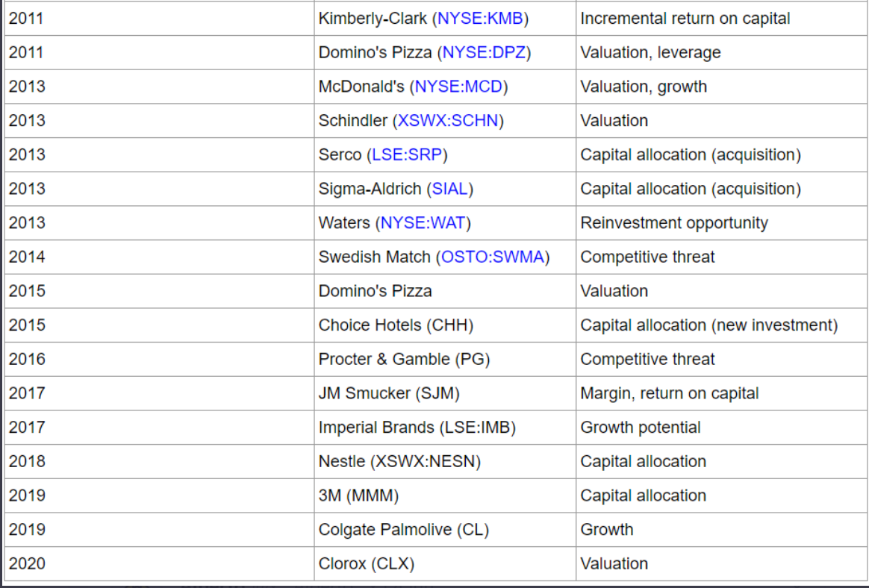Click the year 2020 cell
869x588 pixels.
(159, 563)
